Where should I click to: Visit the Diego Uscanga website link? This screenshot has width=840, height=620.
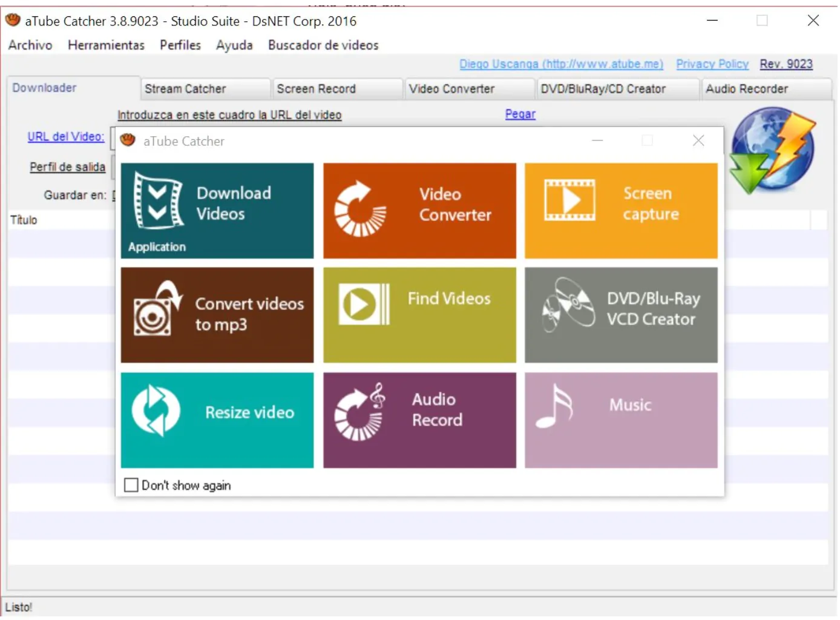pyautogui.click(x=562, y=64)
